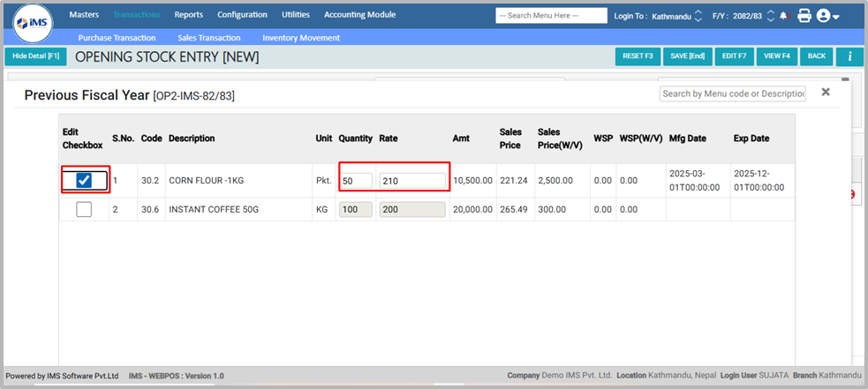Open the notifications bell icon
Image resolution: width=868 pixels, height=389 pixels.
(784, 16)
